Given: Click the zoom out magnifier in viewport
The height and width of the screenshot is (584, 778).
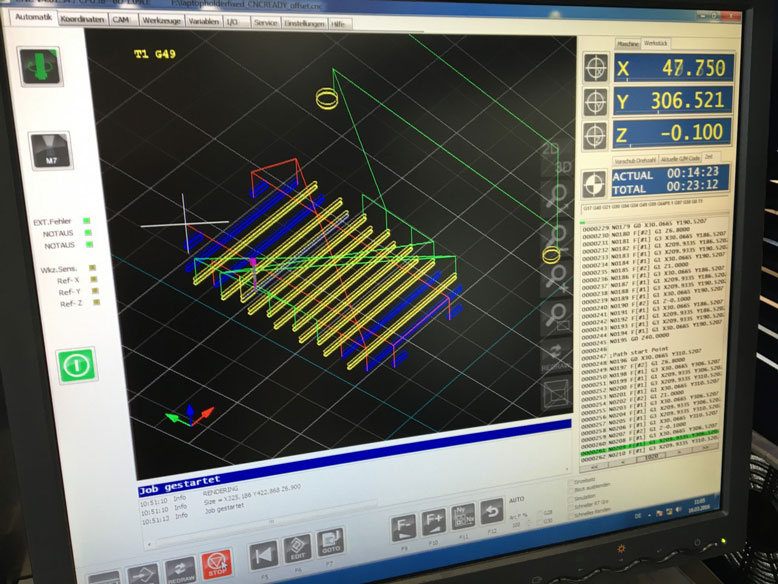Looking at the screenshot, I should tap(557, 237).
